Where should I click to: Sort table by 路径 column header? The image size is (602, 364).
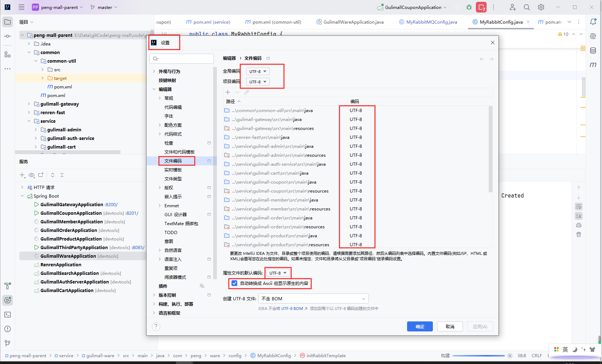pos(233,101)
